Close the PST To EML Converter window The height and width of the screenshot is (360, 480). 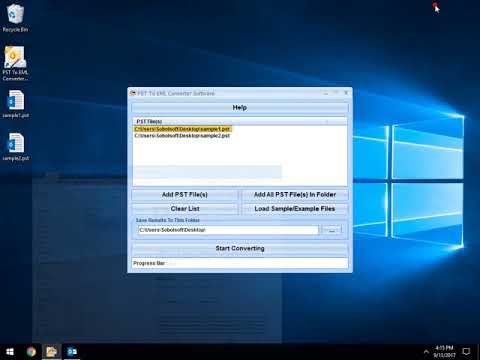click(346, 93)
